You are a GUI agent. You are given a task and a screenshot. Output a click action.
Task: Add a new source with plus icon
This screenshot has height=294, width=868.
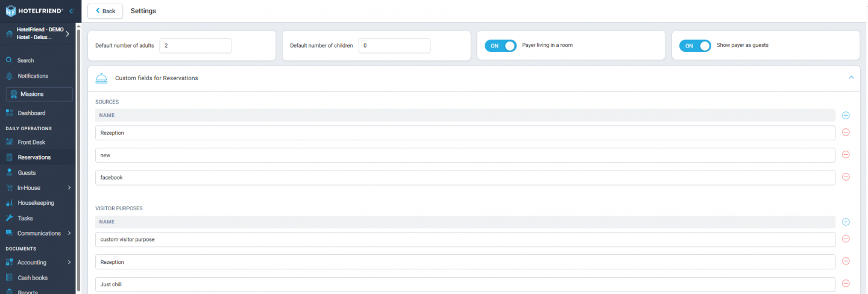coord(846,115)
